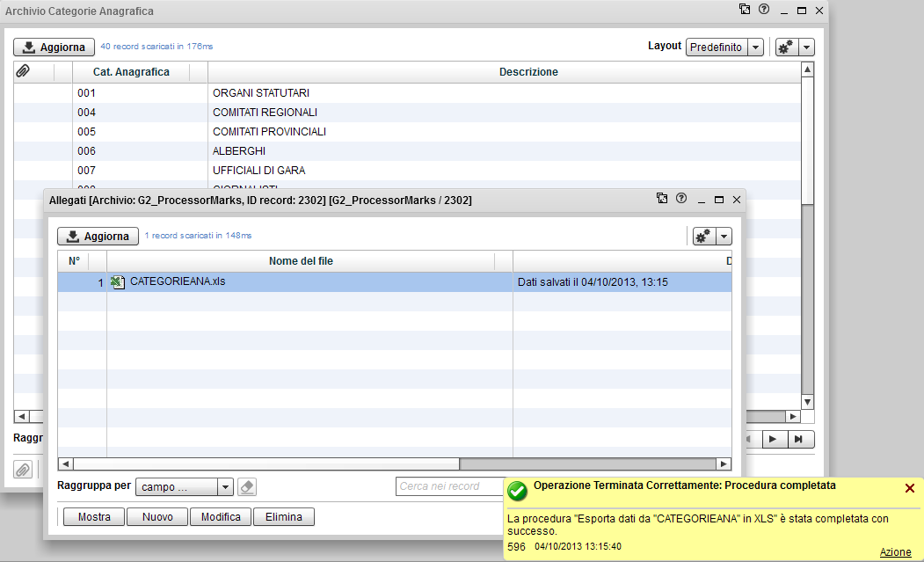Go to last record page arrow
The height and width of the screenshot is (562, 924).
coord(798,439)
